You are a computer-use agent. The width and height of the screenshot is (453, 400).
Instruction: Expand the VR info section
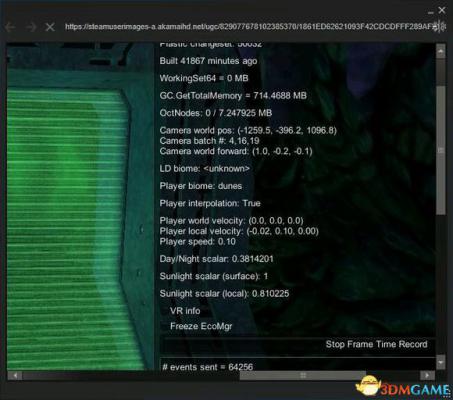(185, 311)
